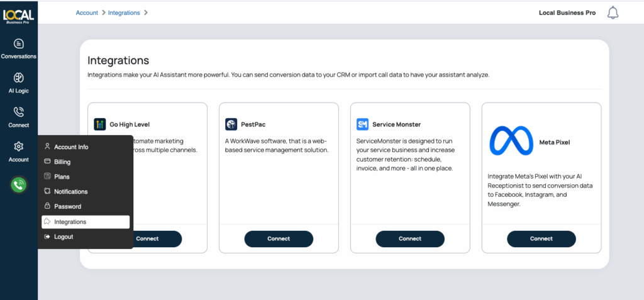Click the PestPac logo icon
Image resolution: width=644 pixels, height=300 pixels.
click(231, 124)
